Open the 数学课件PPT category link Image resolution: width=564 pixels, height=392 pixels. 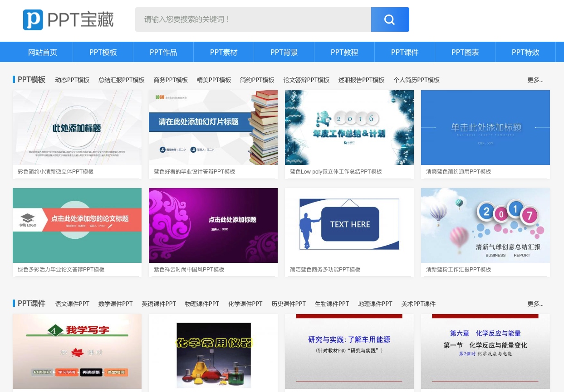point(116,304)
